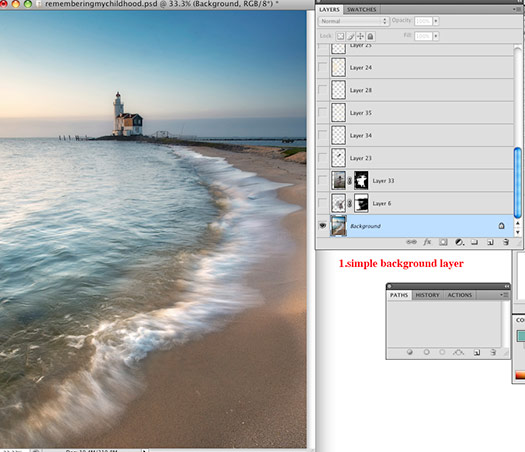Screen dimensions: 525x452
Task: Show Layer 24 visibility box
Action: [x=322, y=67]
